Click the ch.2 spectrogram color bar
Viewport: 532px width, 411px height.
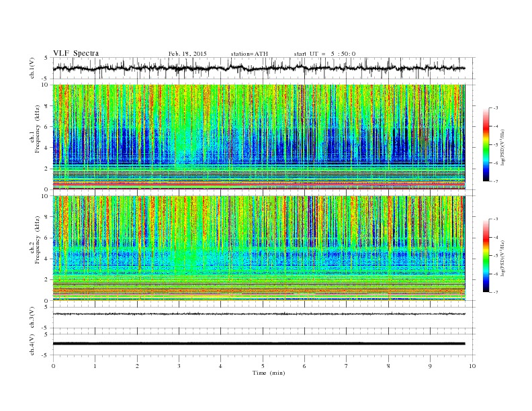click(x=486, y=255)
